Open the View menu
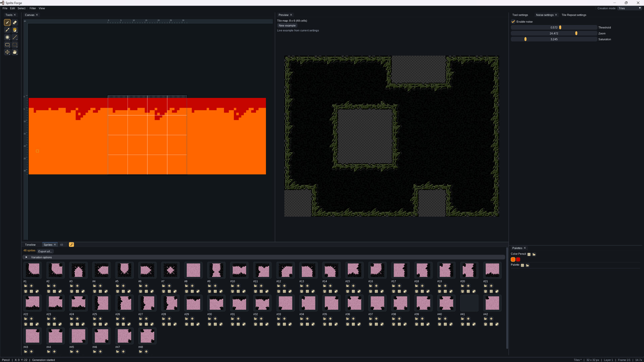Screen dimensions: 644x362 (x=42, y=8)
